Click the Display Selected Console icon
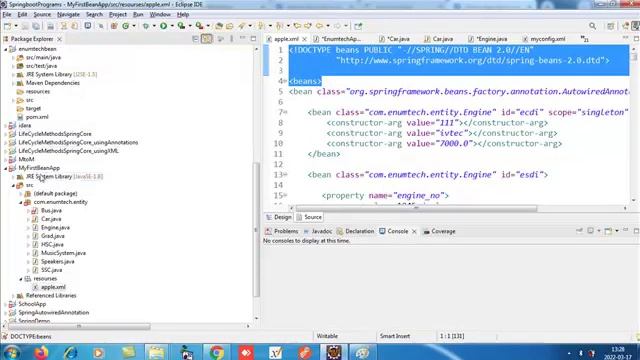Image resolution: width=640 pixels, height=360 pixels. [x=591, y=231]
